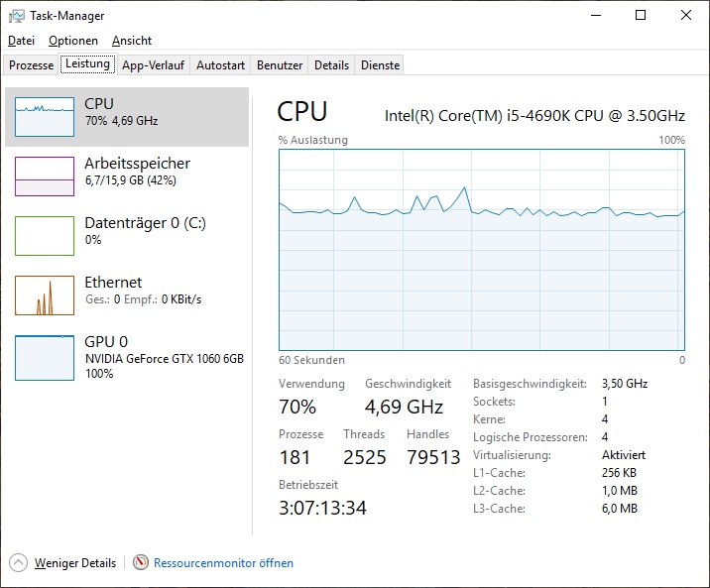Open the Benutzer tab
Viewport: 710px width, 588px height.
(x=280, y=65)
